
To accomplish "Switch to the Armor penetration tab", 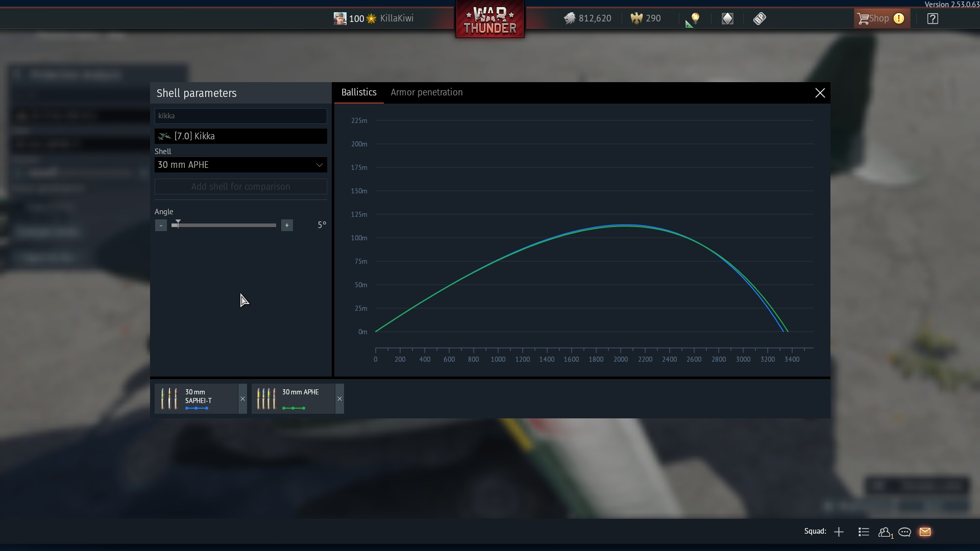I will (x=426, y=92).
